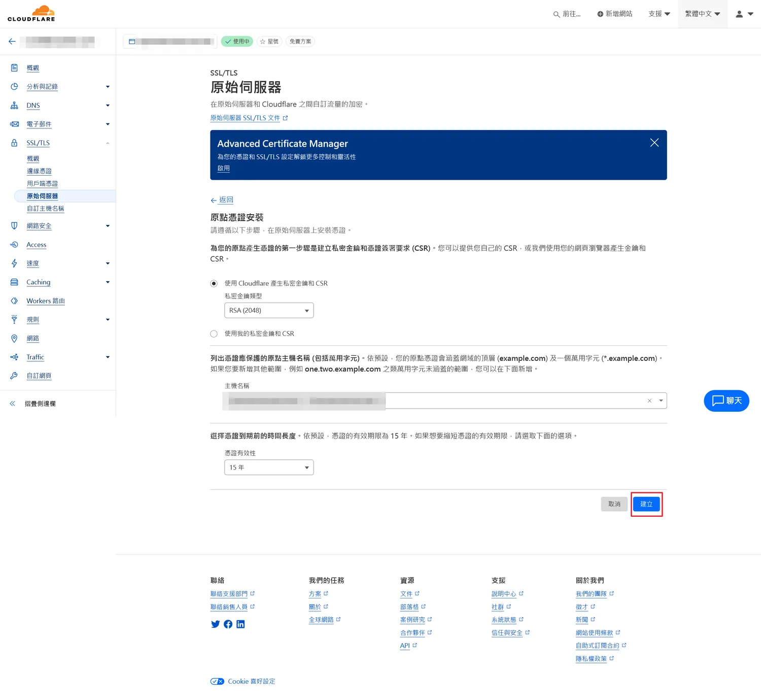Select 使用我的私密金鑰和 CSR radio button
This screenshot has width=761, height=700.
pyautogui.click(x=214, y=334)
